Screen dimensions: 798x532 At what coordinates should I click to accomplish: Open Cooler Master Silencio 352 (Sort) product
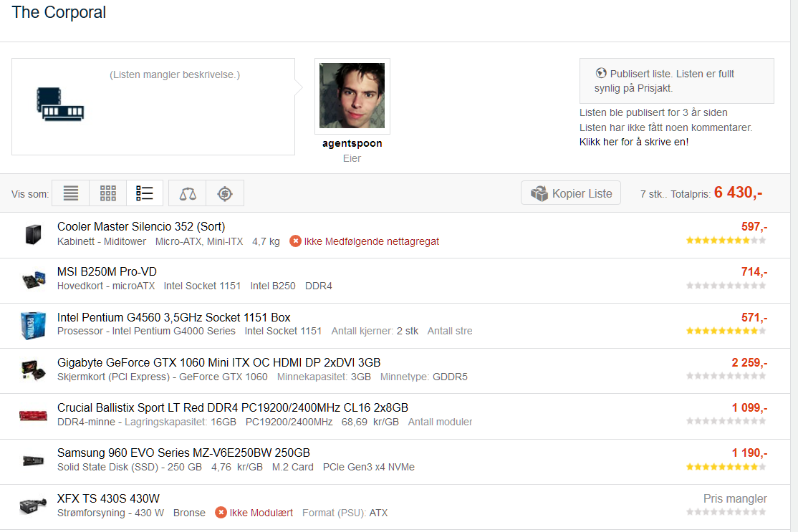click(141, 226)
